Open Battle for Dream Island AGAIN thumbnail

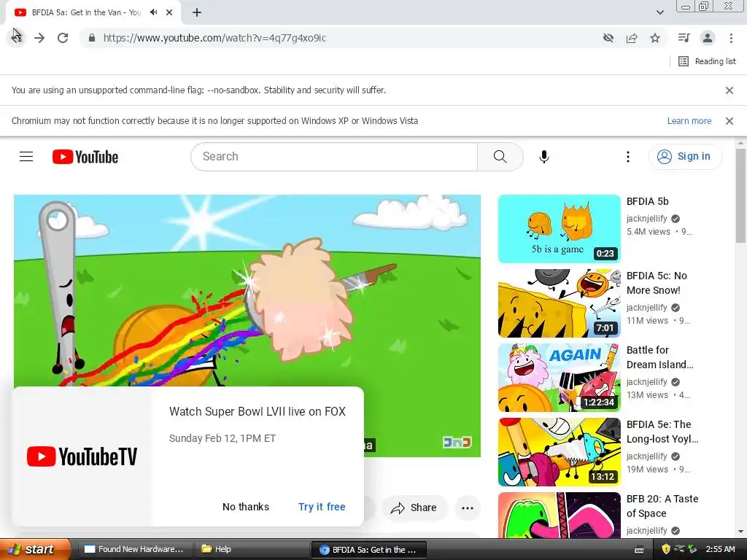pyautogui.click(x=560, y=378)
